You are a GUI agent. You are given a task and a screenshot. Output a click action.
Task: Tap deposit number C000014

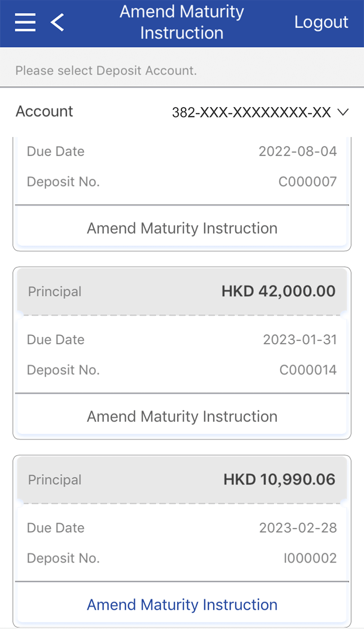pyautogui.click(x=308, y=370)
